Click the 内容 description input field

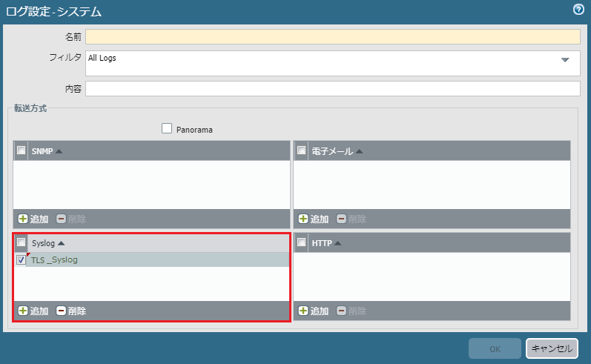333,88
